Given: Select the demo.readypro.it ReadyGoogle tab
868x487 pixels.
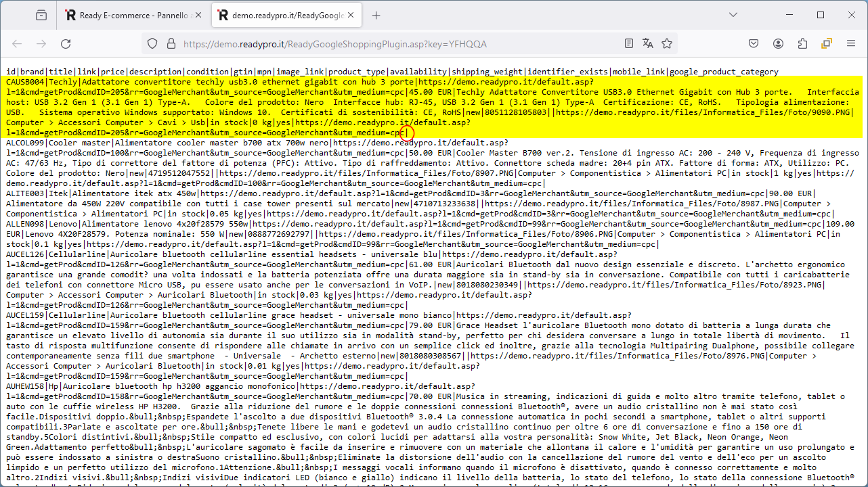Looking at the screenshot, I should [x=286, y=15].
